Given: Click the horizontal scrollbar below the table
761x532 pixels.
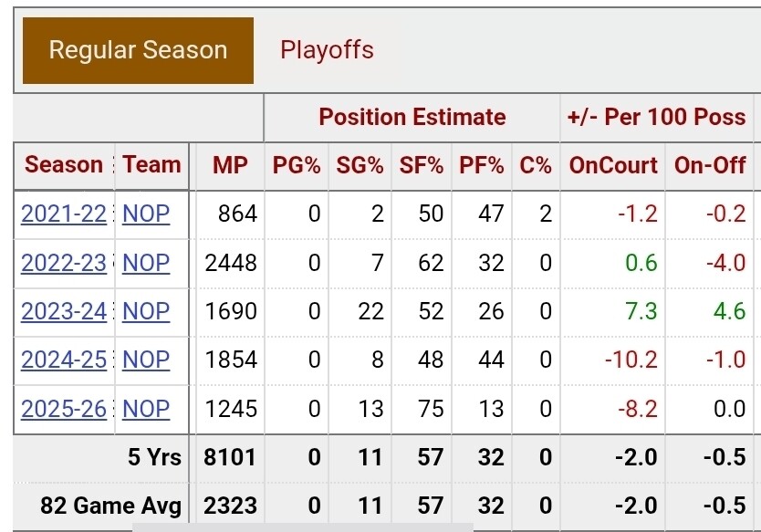Looking at the screenshot, I should tap(303, 527).
